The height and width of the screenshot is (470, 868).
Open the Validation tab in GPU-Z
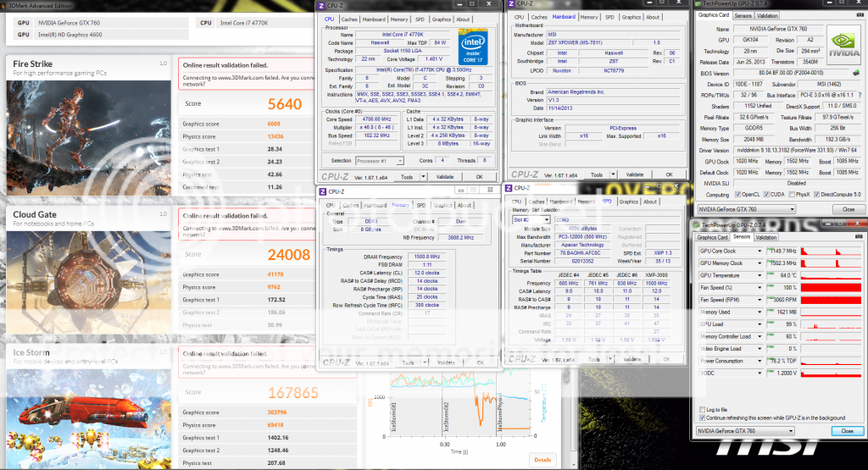[x=767, y=15]
